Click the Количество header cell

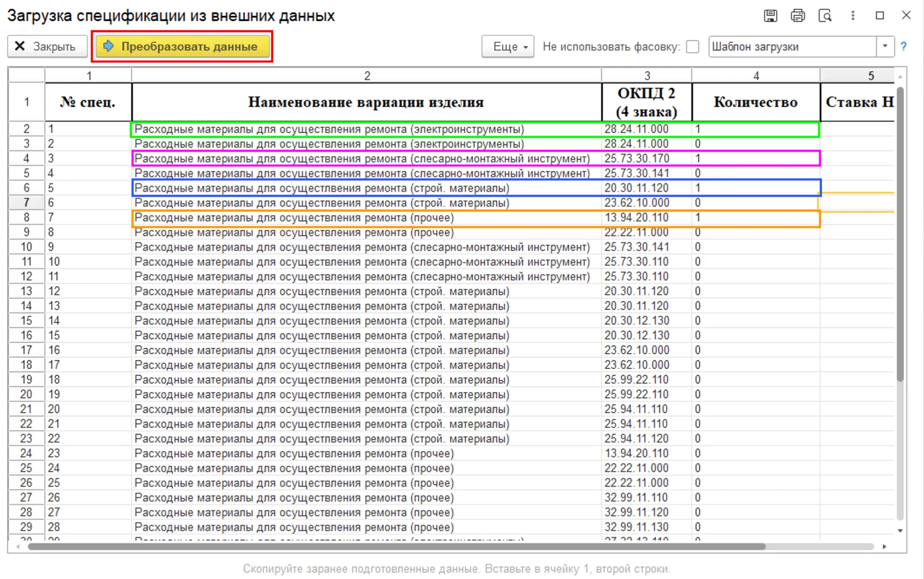click(x=756, y=102)
